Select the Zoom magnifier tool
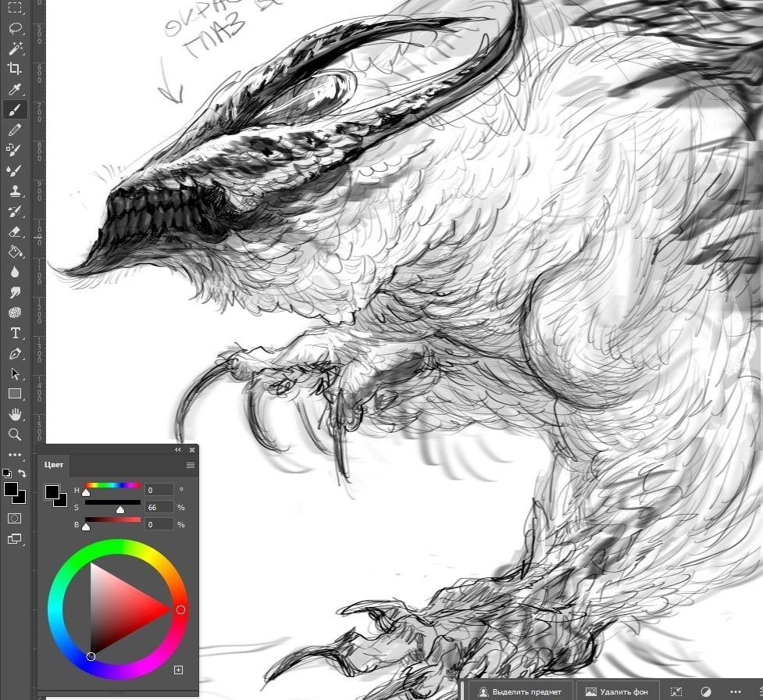Viewport: 763px width, 700px height. click(15, 434)
